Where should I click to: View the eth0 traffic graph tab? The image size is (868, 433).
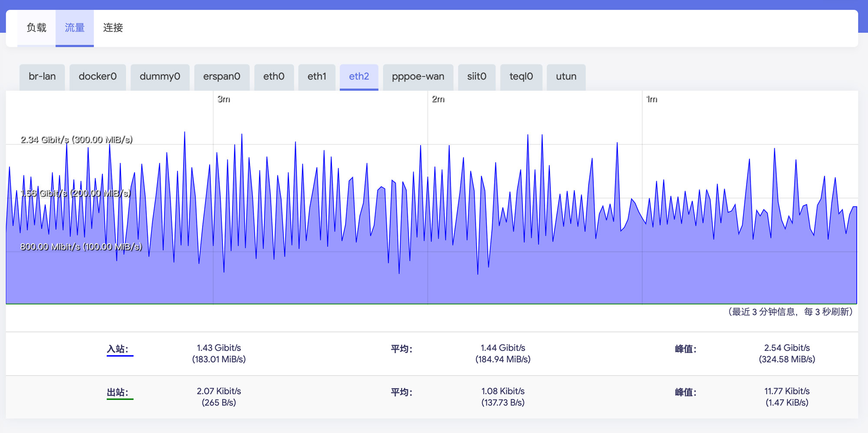[x=274, y=76]
